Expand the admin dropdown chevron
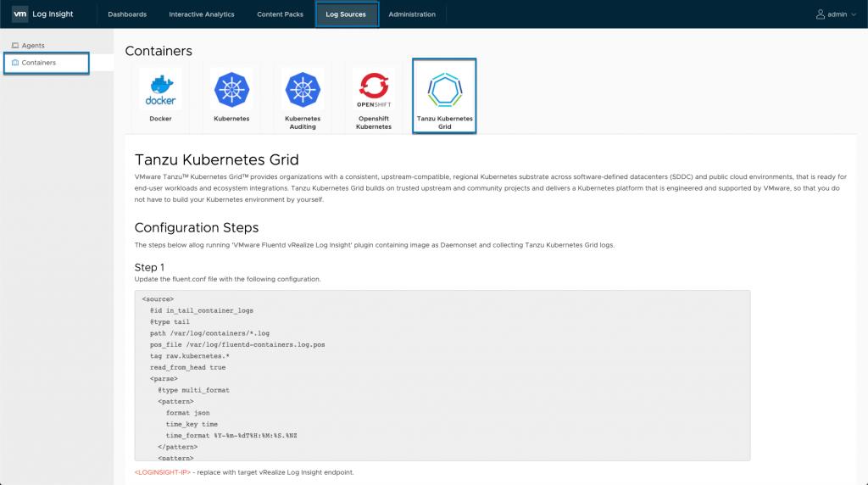868x485 pixels. [x=853, y=14]
